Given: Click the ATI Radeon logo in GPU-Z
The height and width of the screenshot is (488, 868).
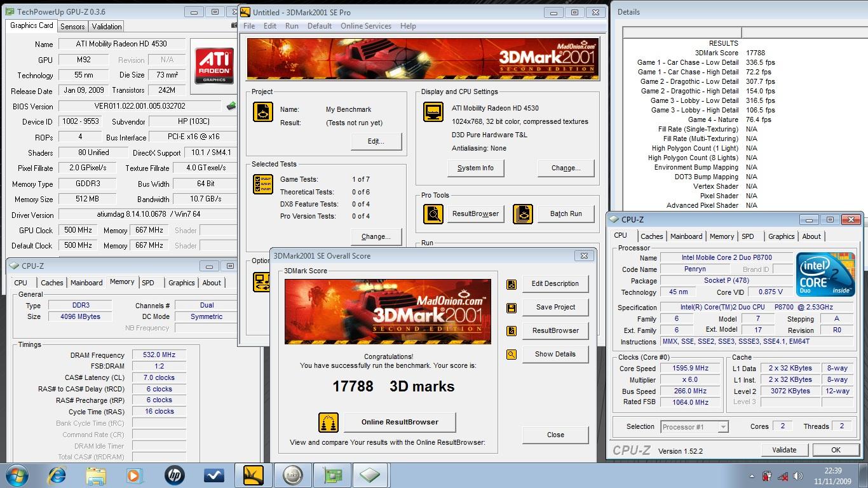Looking at the screenshot, I should (x=214, y=65).
